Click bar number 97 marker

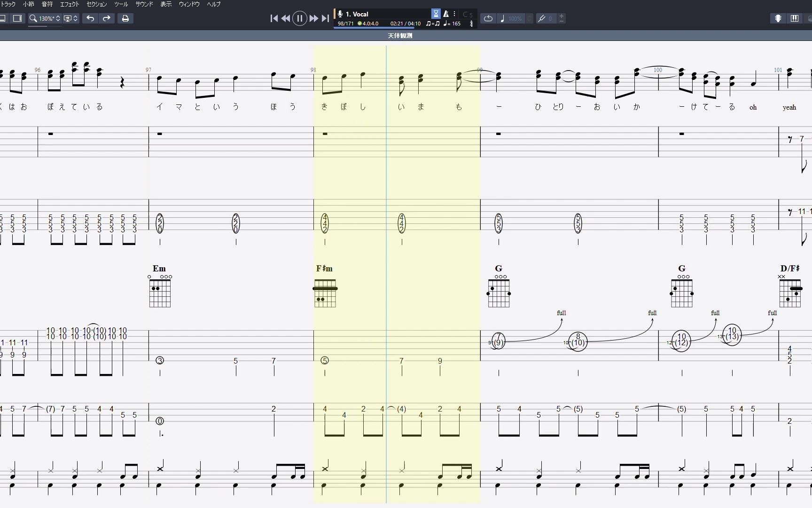(x=148, y=70)
